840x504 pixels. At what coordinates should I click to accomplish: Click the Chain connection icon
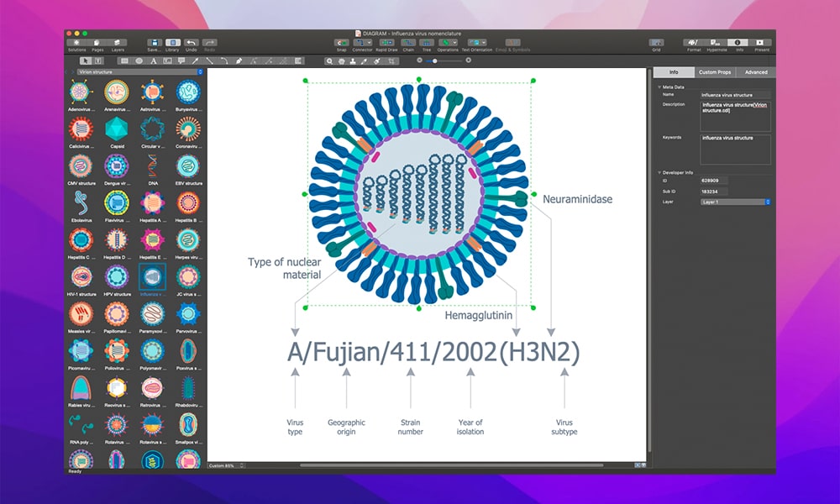[408, 42]
